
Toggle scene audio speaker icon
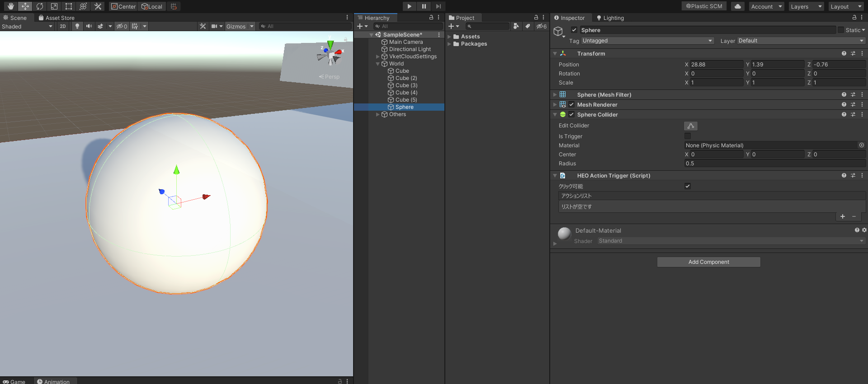(89, 26)
